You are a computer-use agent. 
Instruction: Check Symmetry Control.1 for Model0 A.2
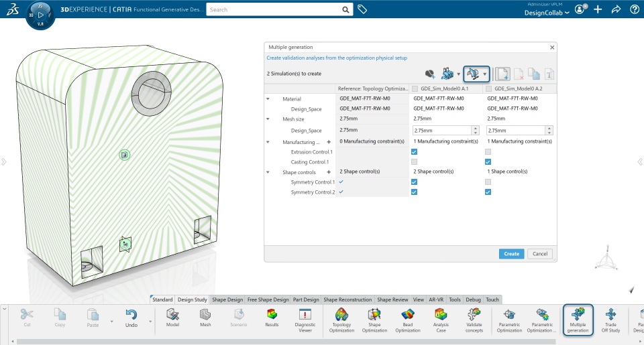tap(488, 182)
